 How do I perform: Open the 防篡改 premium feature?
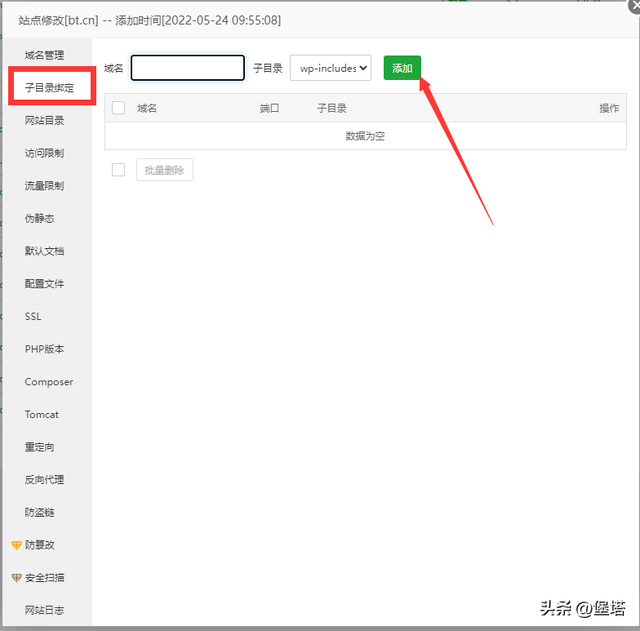coord(40,545)
